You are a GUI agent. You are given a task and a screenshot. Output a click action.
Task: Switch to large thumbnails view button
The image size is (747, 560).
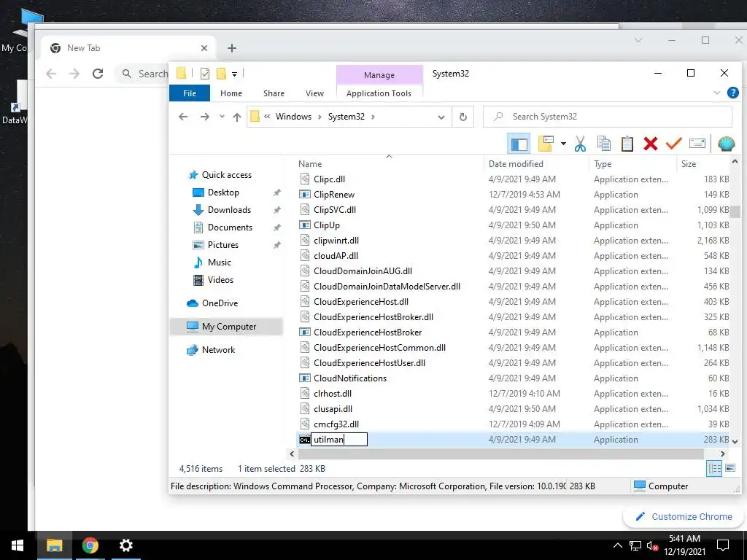click(730, 469)
